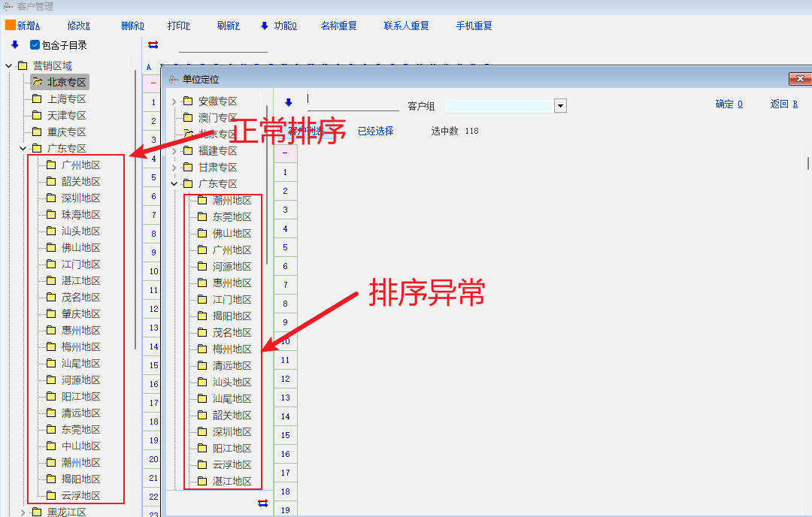Image resolution: width=812 pixels, height=517 pixels.
Task: Open the 客户组 dropdown list
Action: point(560,106)
